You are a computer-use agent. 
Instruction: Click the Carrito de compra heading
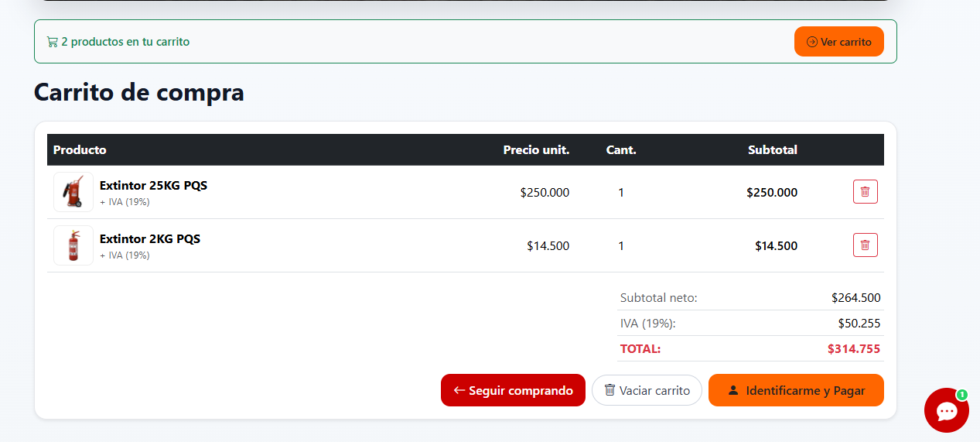[139, 92]
